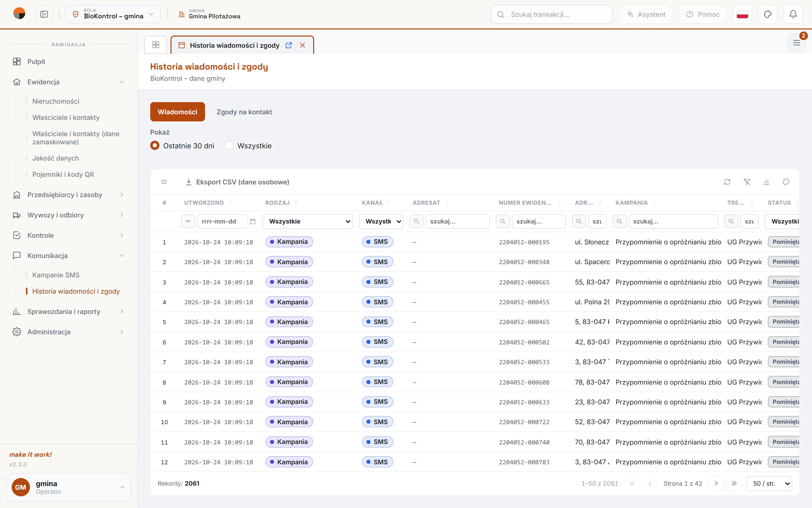Close the Historia wiadomości i zgody tab
This screenshot has height=508, width=812.
(x=302, y=45)
